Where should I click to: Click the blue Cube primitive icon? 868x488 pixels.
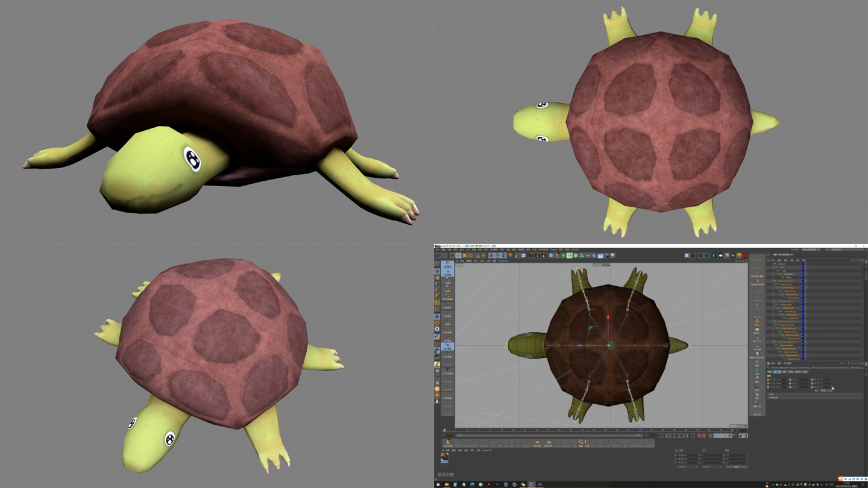coord(551,255)
